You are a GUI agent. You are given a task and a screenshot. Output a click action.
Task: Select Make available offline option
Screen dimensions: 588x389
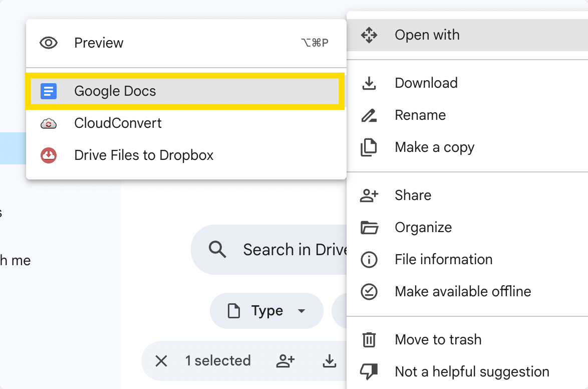(x=467, y=292)
